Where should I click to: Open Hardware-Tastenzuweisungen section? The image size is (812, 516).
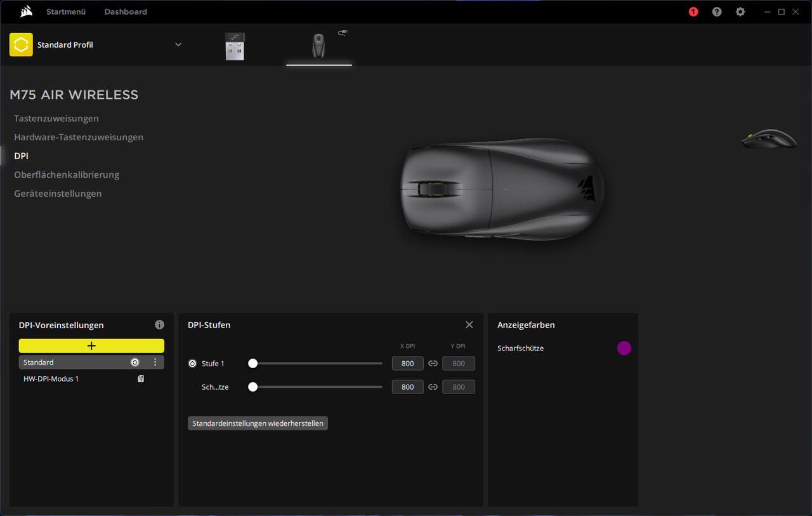tap(79, 137)
